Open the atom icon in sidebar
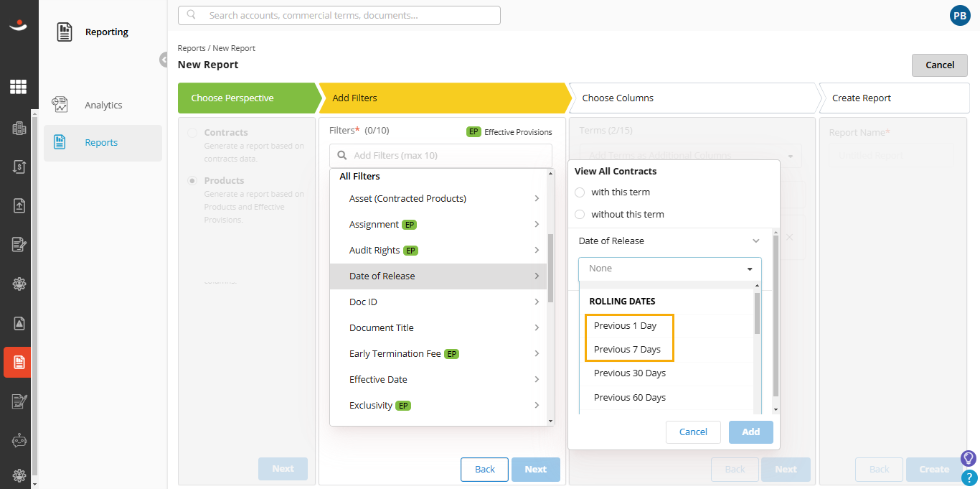 point(19,284)
